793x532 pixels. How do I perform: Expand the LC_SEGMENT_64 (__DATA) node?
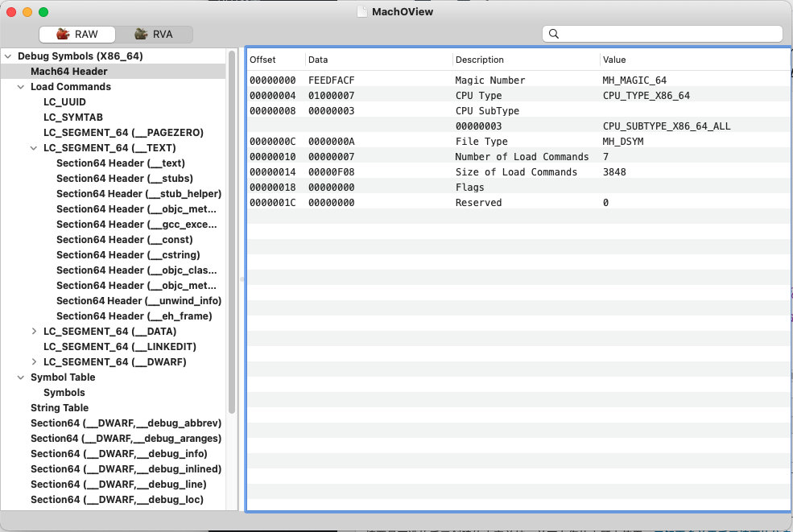34,332
